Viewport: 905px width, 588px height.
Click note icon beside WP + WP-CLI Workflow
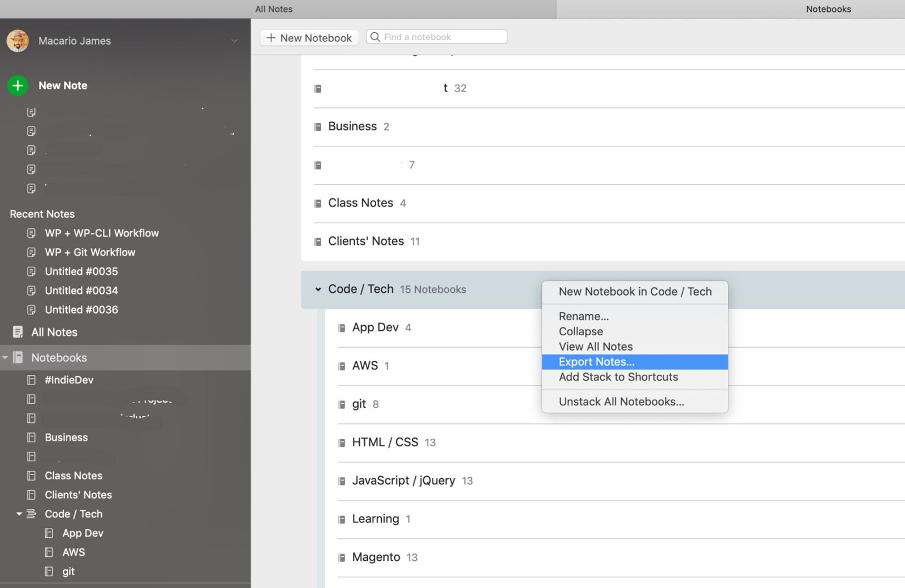click(32, 233)
